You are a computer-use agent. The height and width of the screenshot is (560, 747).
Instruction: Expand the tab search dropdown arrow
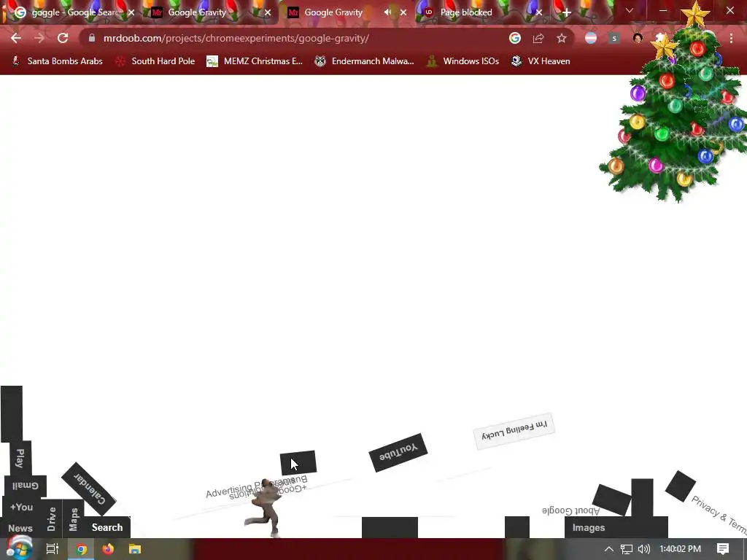pyautogui.click(x=630, y=10)
